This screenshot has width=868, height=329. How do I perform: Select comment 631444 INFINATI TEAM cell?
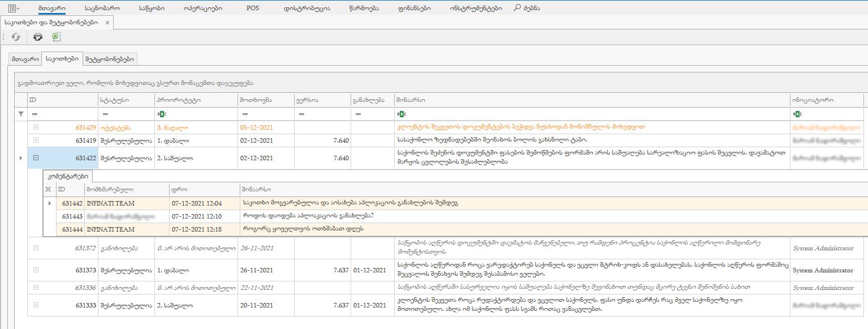[126, 229]
